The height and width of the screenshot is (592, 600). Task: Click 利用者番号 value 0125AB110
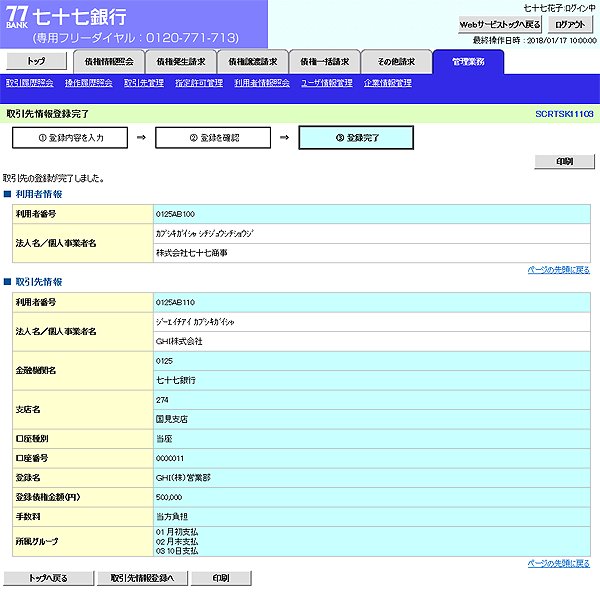(x=175, y=303)
